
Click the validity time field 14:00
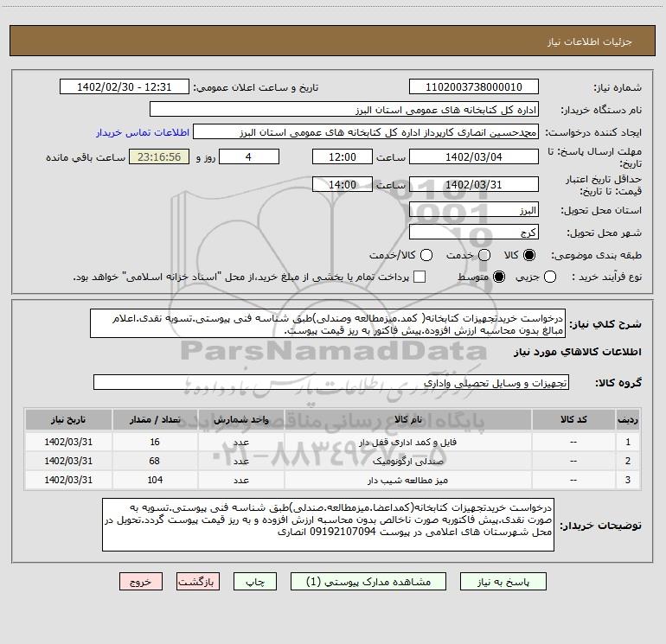[343, 185]
